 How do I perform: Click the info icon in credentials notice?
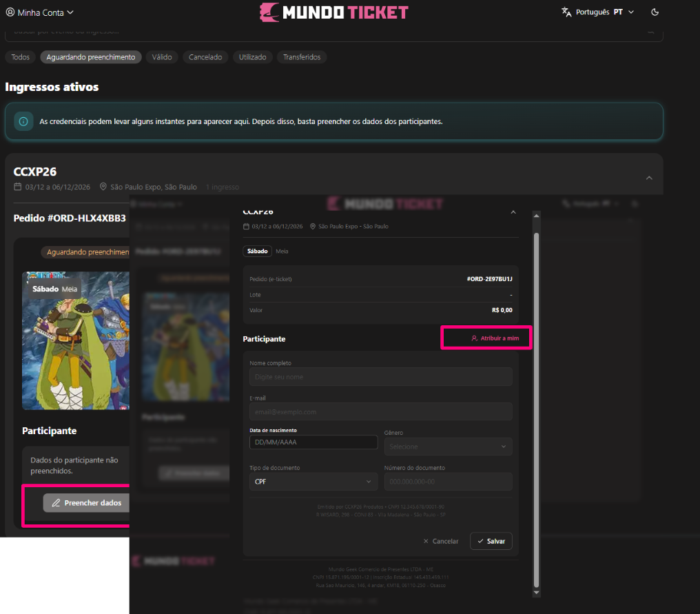tap(23, 121)
